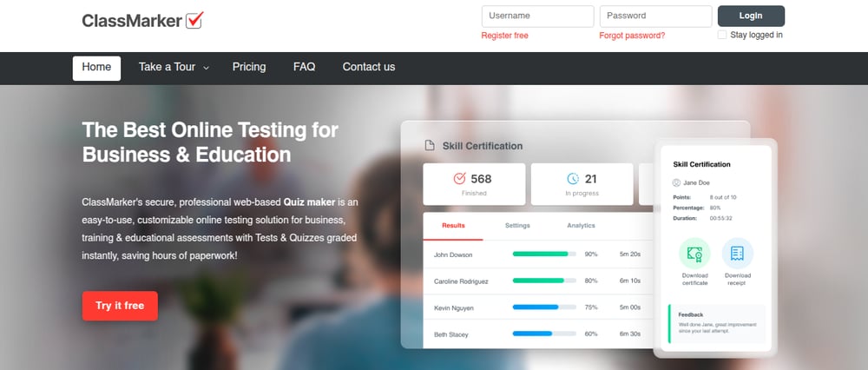Image resolution: width=868 pixels, height=370 pixels.
Task: Switch to the Analytics tab
Action: coord(582,226)
